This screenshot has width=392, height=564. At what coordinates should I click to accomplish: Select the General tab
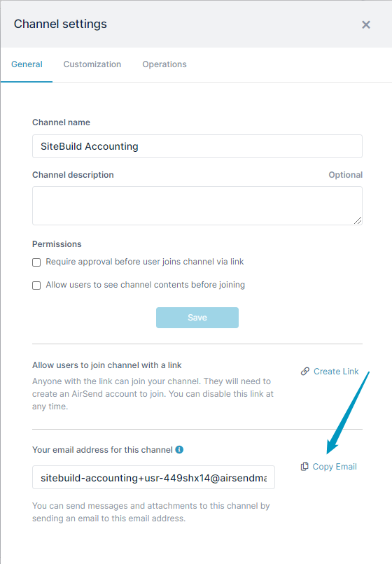point(27,64)
